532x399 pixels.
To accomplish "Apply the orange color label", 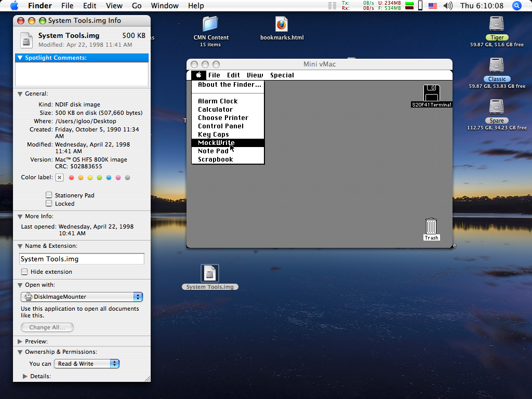I will [x=81, y=178].
